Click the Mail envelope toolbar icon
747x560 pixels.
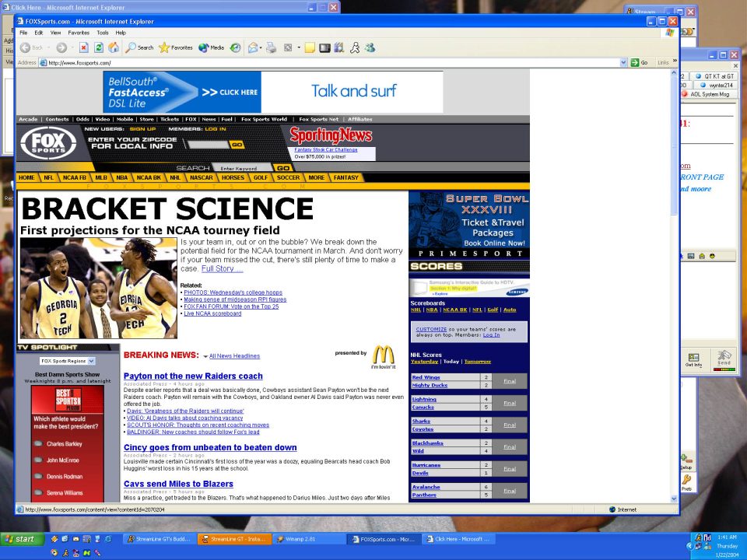(252, 47)
